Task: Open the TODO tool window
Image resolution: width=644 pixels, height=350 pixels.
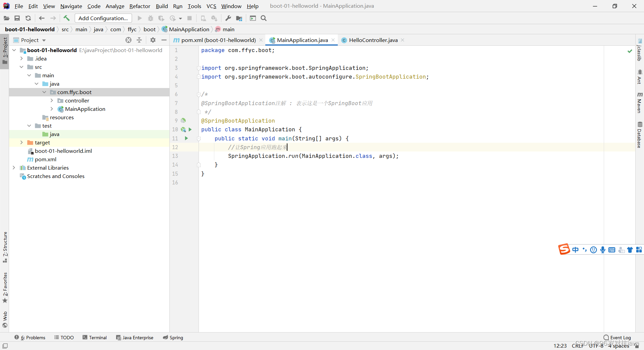Action: 64,338
